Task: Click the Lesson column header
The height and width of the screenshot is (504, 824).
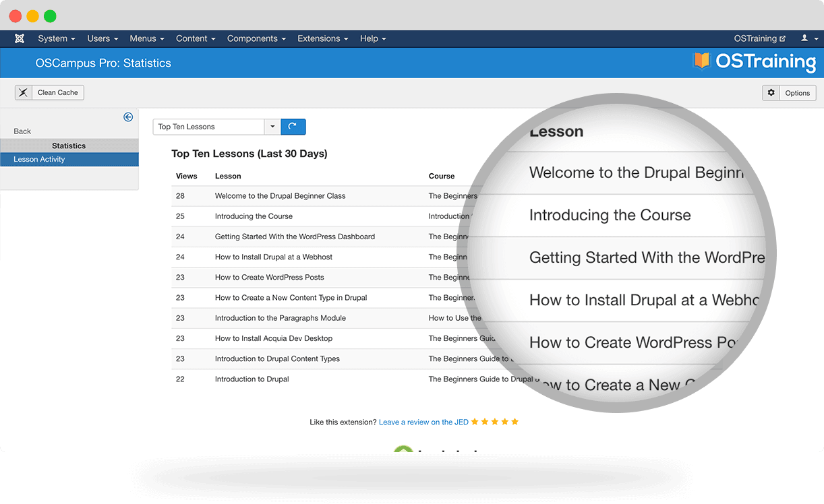Action: coord(228,176)
